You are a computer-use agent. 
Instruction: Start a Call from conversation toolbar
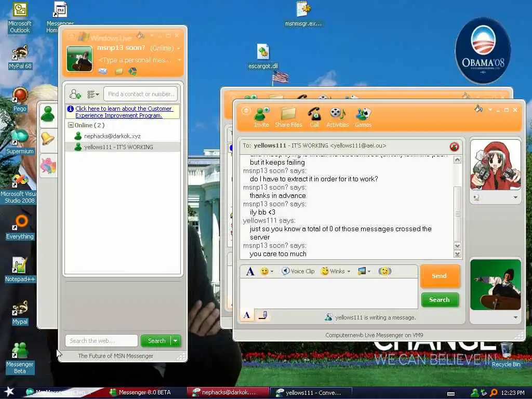(x=314, y=117)
